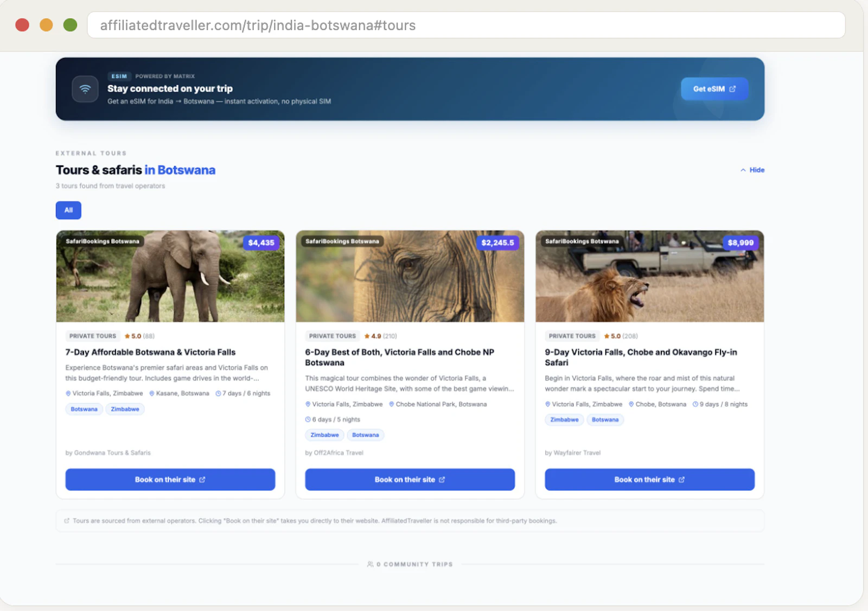Book Gondwana Tours & Safaris tour on their site
868x611 pixels.
tap(170, 480)
